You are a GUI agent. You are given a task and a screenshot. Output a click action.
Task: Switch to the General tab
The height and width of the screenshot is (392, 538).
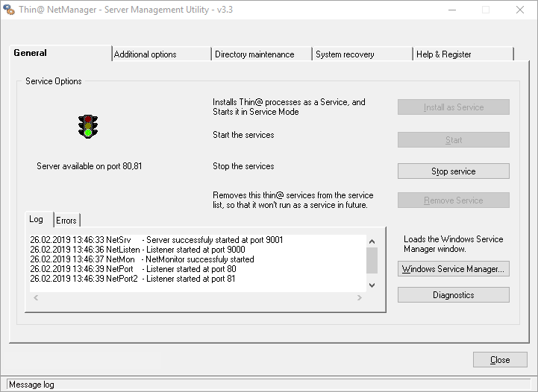(x=60, y=53)
